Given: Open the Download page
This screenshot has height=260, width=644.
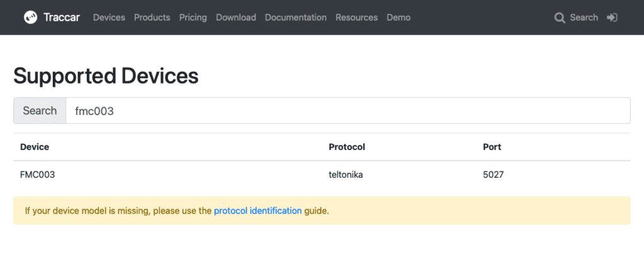Looking at the screenshot, I should (x=236, y=17).
